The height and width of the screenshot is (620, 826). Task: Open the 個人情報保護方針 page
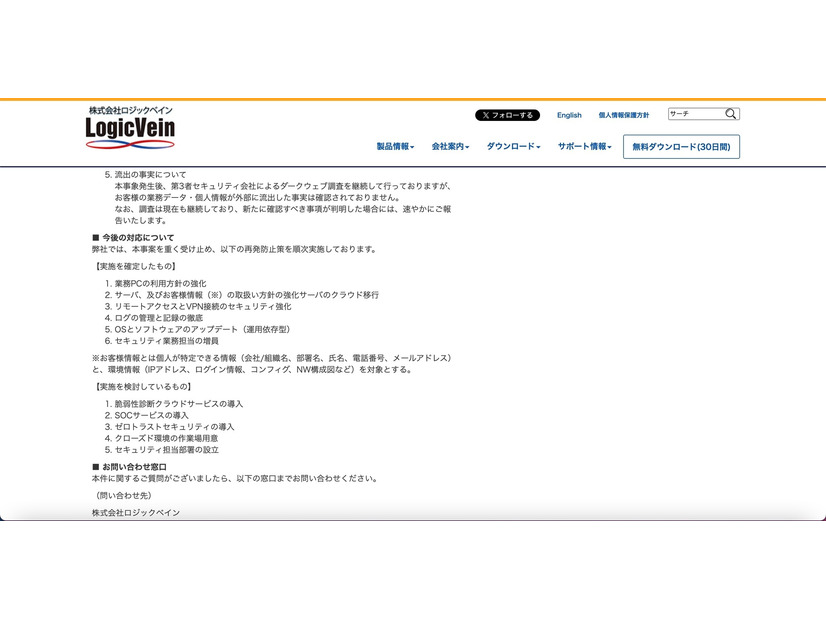624,114
